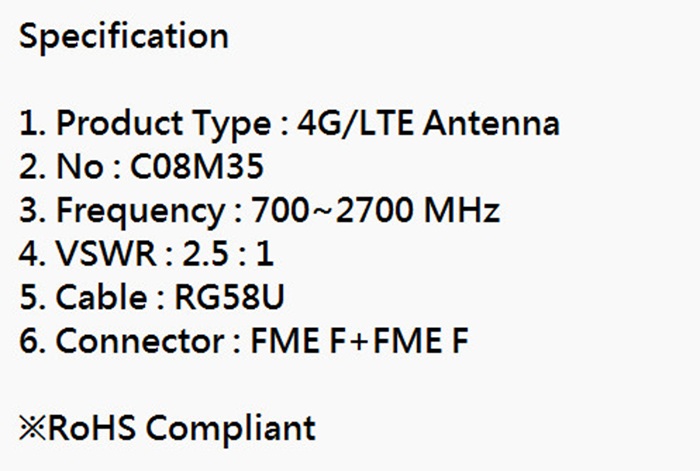Screen dimensions: 700x471
Task: Click the ※ reference mark symbol
Action: (x=32, y=428)
